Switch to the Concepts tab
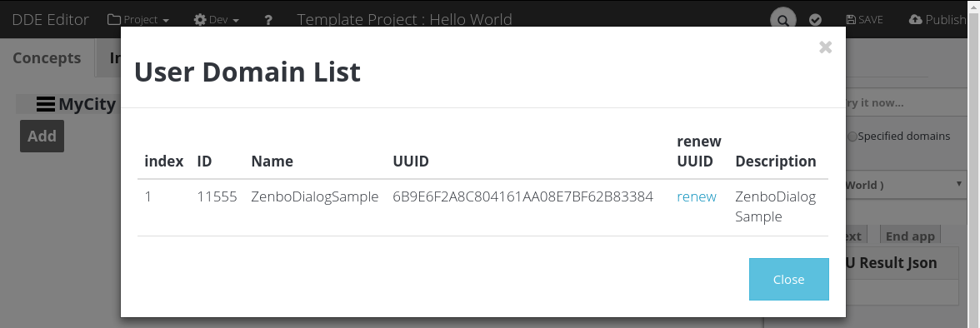The width and height of the screenshot is (980, 328). point(47,58)
